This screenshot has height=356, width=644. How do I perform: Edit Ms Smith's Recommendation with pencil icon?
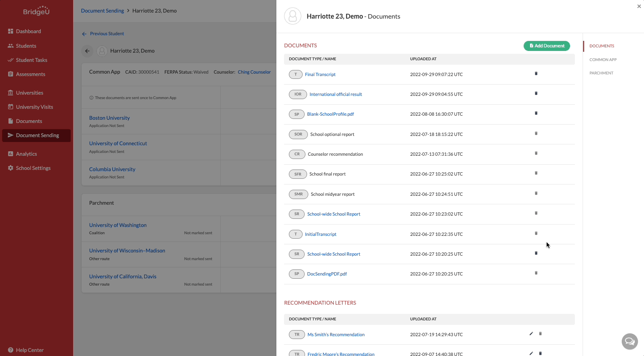(x=531, y=334)
